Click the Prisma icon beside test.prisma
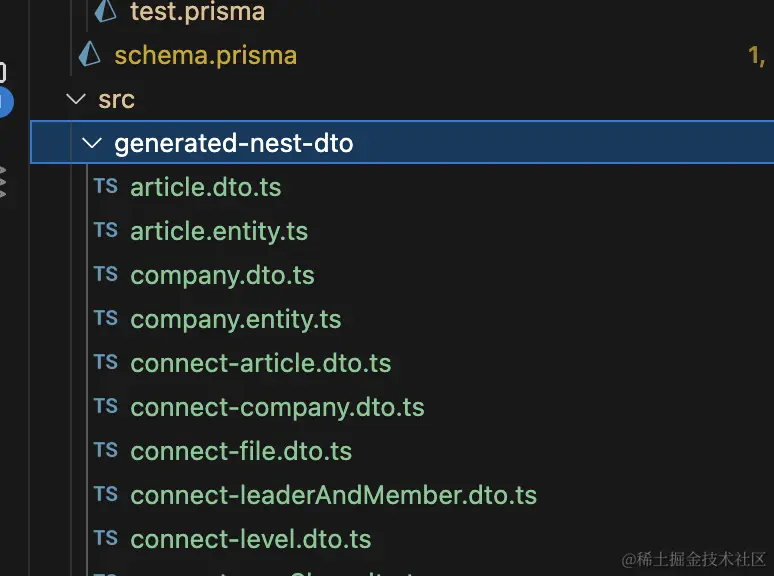 [106, 11]
